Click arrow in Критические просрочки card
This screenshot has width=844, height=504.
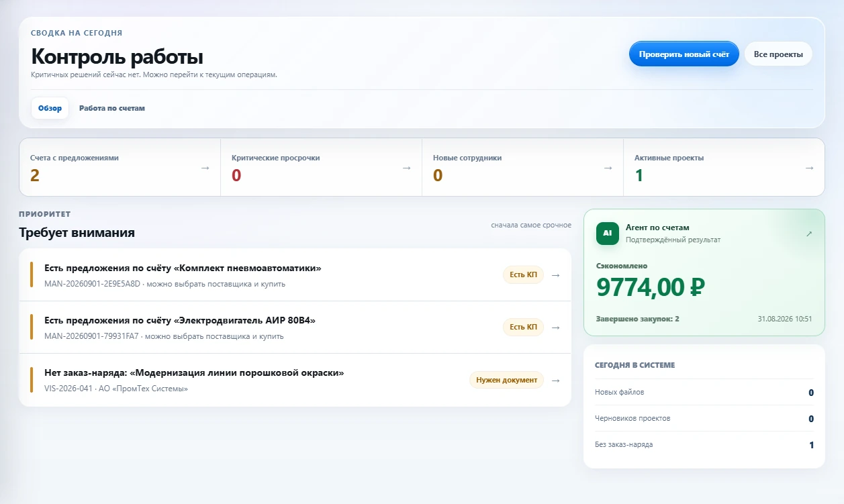406,168
